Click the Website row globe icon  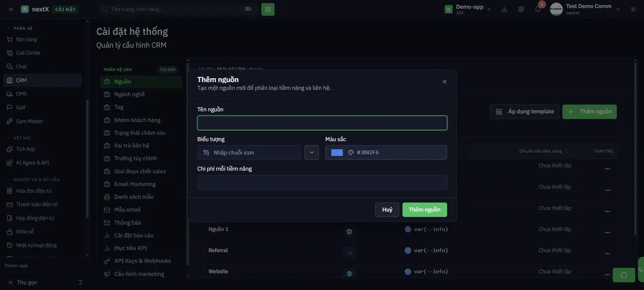pyautogui.click(x=349, y=274)
